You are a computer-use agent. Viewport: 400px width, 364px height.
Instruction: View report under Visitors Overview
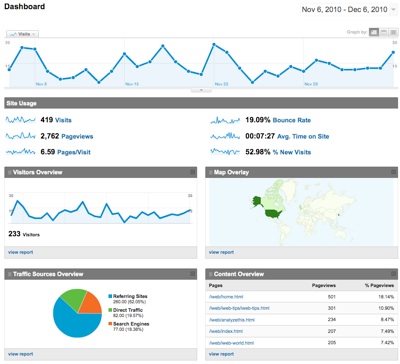[x=21, y=252]
